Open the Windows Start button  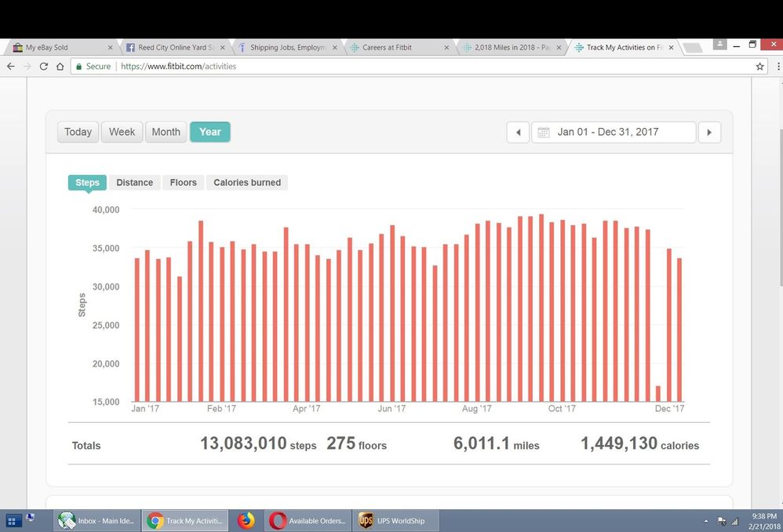[12, 521]
